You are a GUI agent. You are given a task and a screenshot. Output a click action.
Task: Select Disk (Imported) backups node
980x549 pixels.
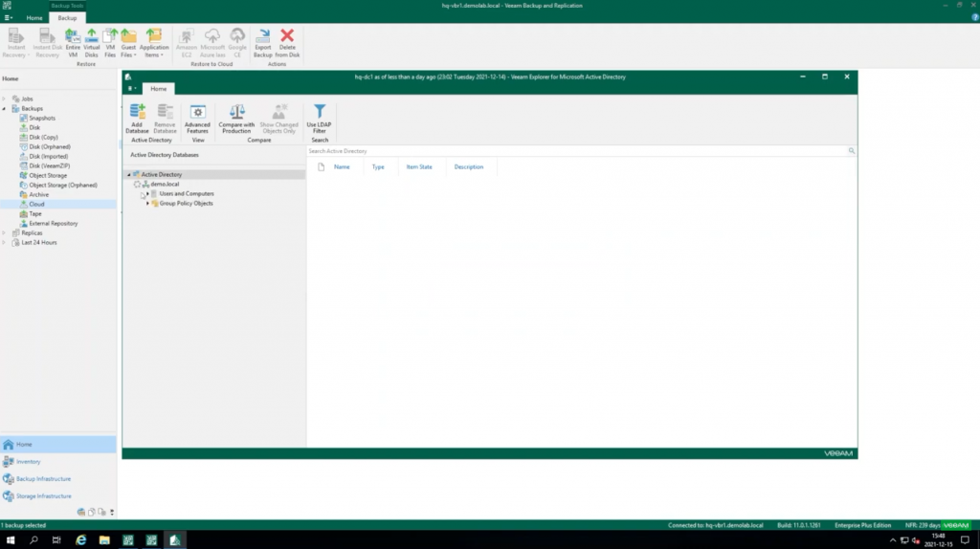tap(48, 157)
